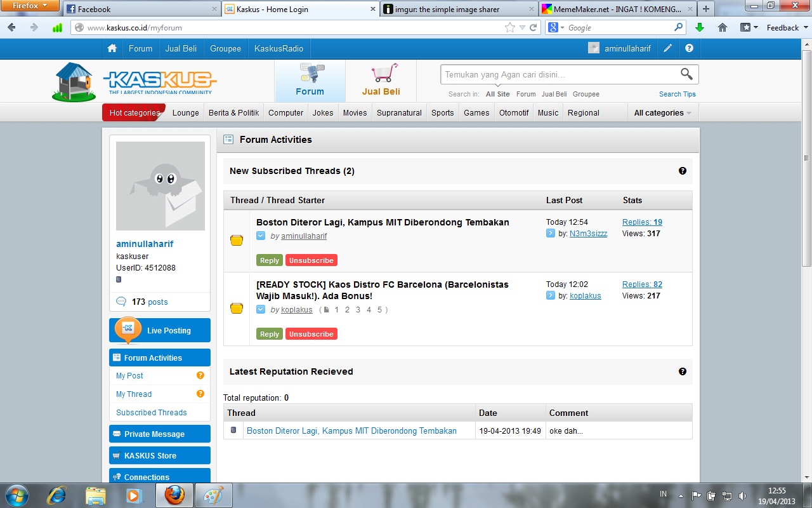The height and width of the screenshot is (508, 812).
Task: Click folder icon of Boston Diteror Lagi thread
Action: coord(237,241)
